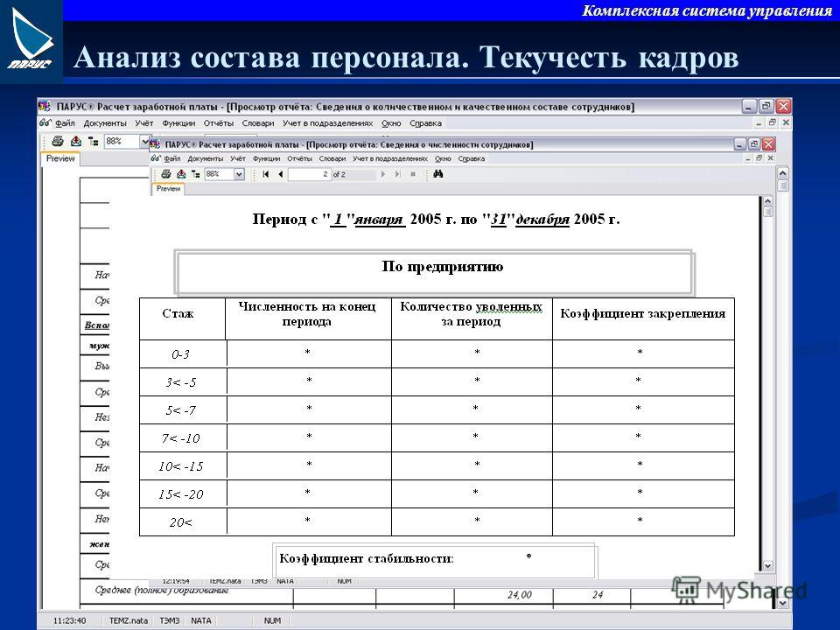
Task: Click the 10< -15 tenure row label
Action: point(181,466)
